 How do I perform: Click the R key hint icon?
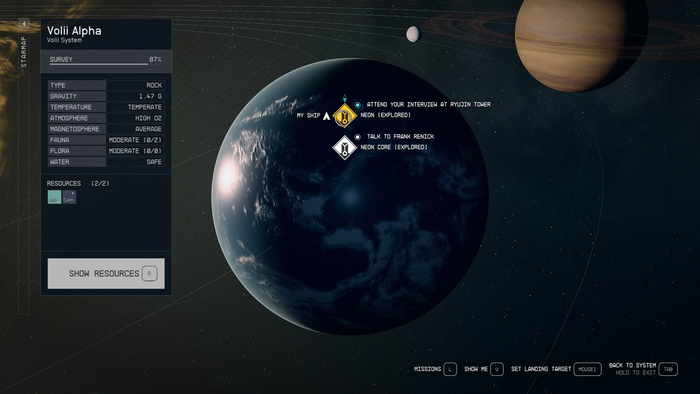150,274
